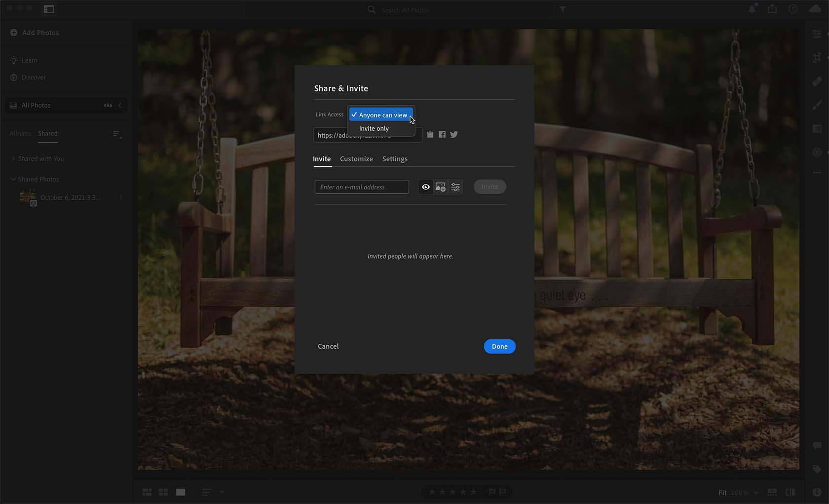This screenshot has height=504, width=829.
Task: Copy the share link to clipboard
Action: point(430,134)
